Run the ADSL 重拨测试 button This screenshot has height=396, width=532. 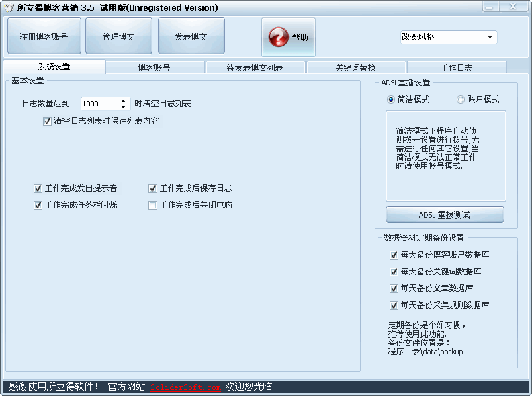[445, 214]
